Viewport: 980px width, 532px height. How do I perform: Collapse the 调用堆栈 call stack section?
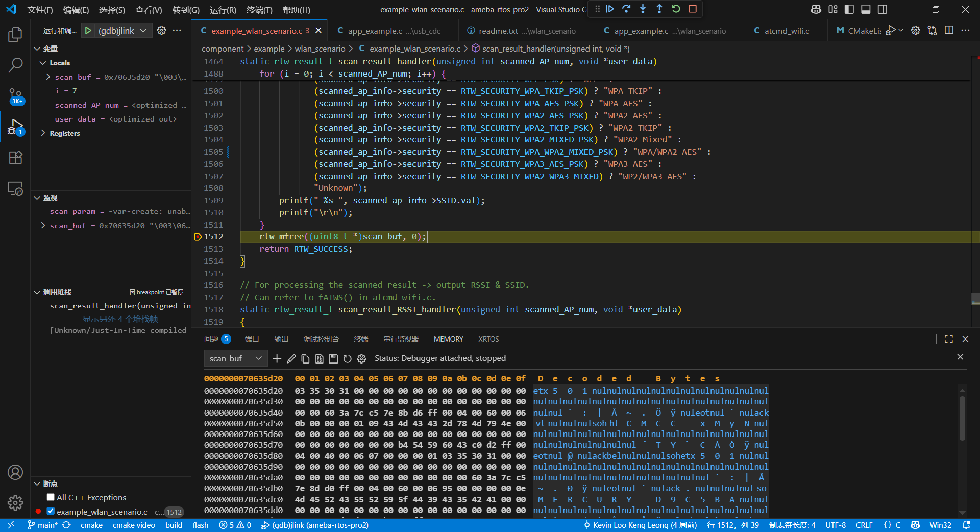pyautogui.click(x=37, y=292)
